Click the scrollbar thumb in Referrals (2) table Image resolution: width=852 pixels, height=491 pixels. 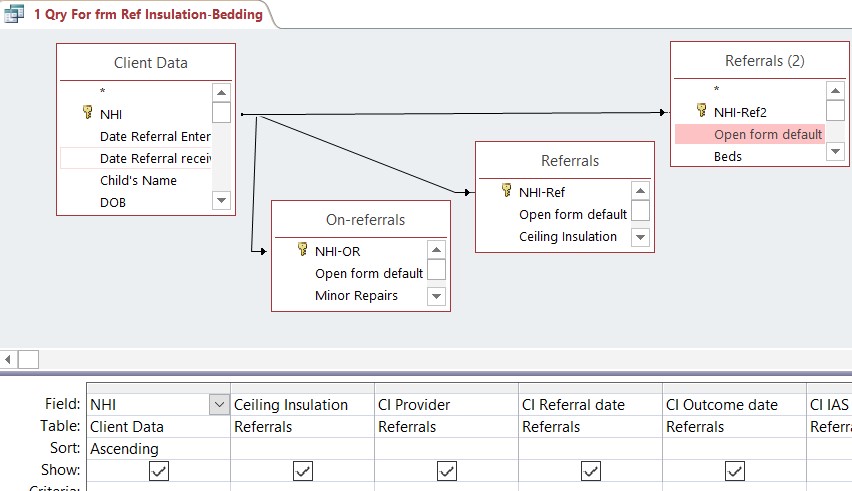click(835, 110)
